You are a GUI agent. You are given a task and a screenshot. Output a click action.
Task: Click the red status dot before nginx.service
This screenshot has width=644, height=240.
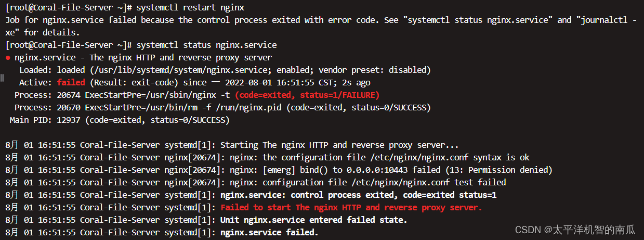[8, 58]
